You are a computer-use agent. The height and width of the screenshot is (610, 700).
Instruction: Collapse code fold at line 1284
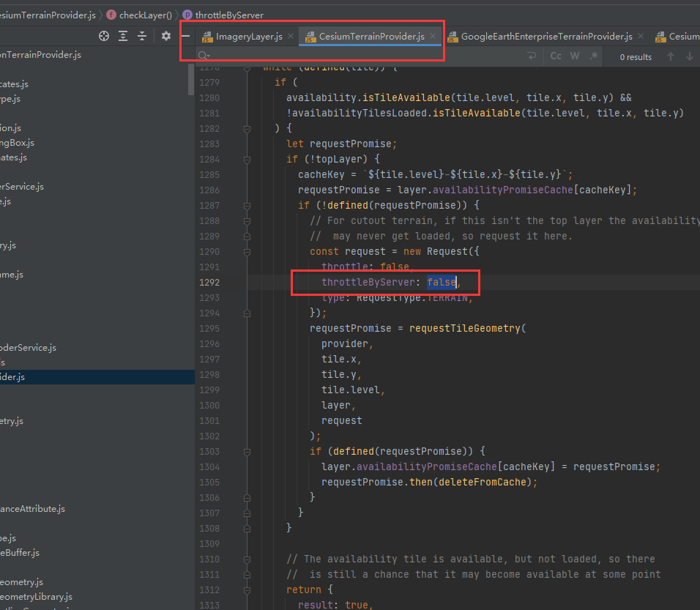click(247, 160)
